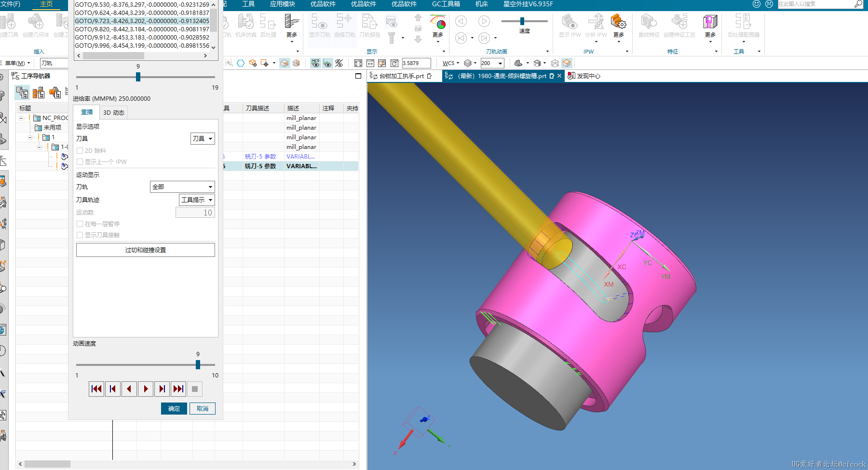Toggle the 显示上一个 IPW checkbox
This screenshot has width=868, height=470.
pyautogui.click(x=80, y=162)
